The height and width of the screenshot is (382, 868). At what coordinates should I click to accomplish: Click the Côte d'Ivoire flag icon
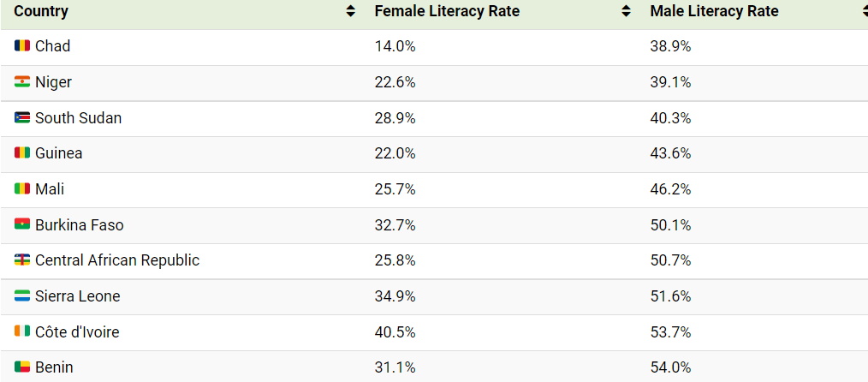22,332
